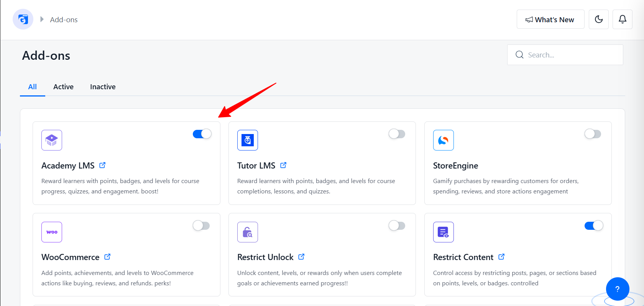Select the All tab
The width and height of the screenshot is (644, 306).
pos(33,87)
